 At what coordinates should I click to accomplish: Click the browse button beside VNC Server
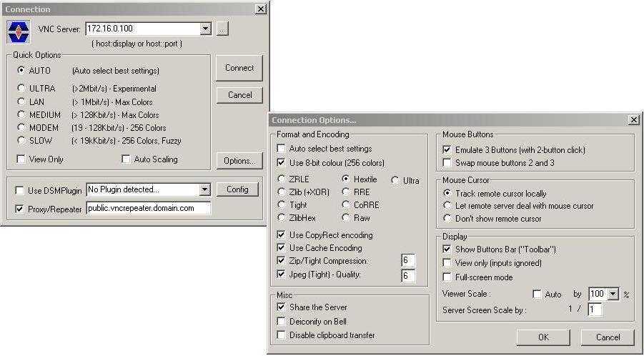[x=222, y=29]
